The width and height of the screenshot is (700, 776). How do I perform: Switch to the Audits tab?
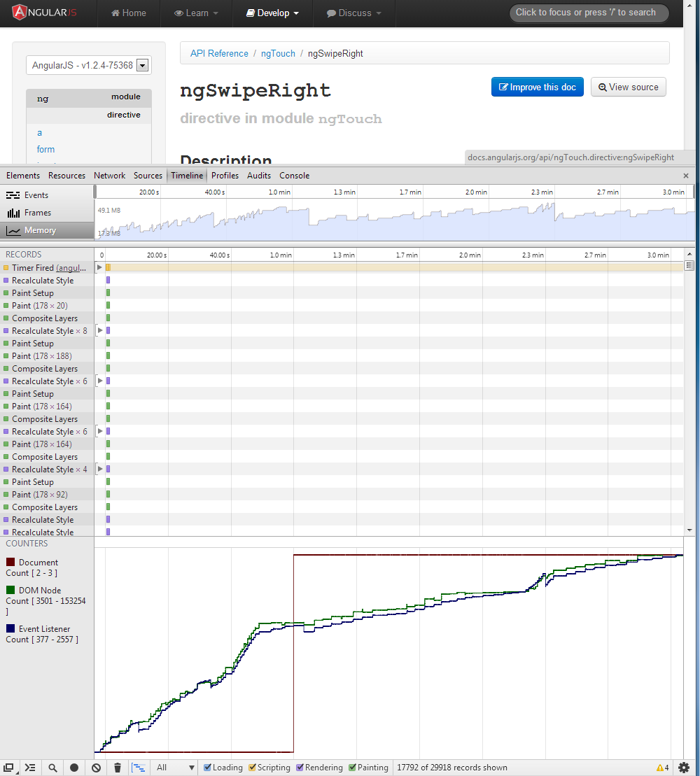click(259, 176)
